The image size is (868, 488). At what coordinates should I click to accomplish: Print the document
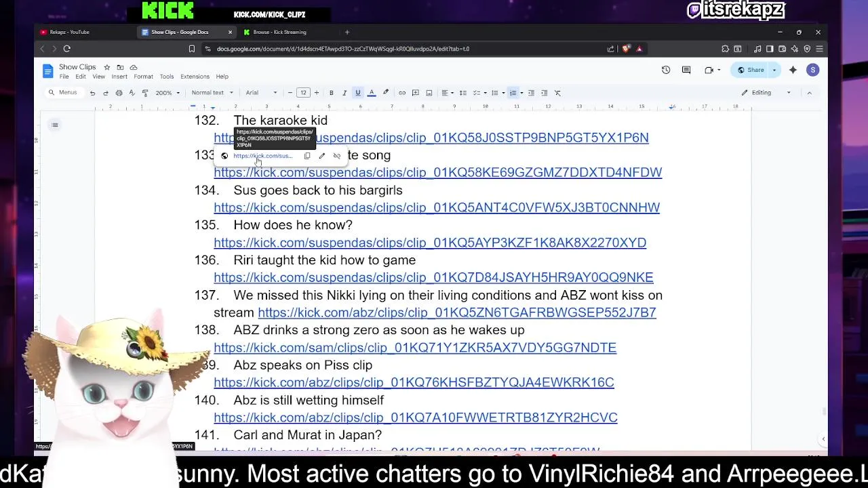(119, 93)
